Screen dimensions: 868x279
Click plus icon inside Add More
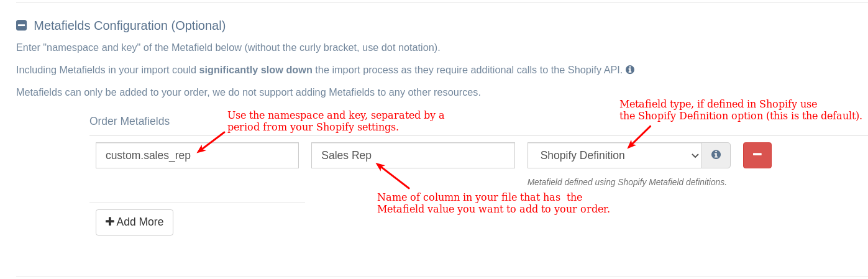(110, 222)
